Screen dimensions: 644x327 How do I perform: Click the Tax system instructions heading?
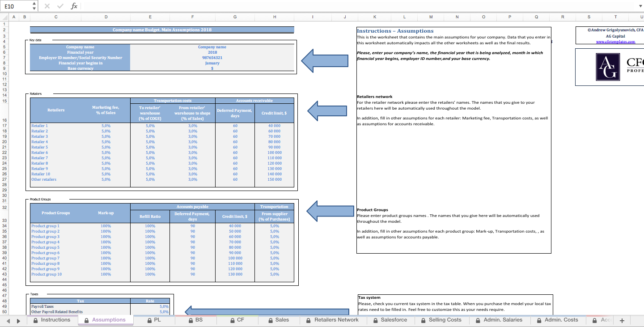click(369, 297)
